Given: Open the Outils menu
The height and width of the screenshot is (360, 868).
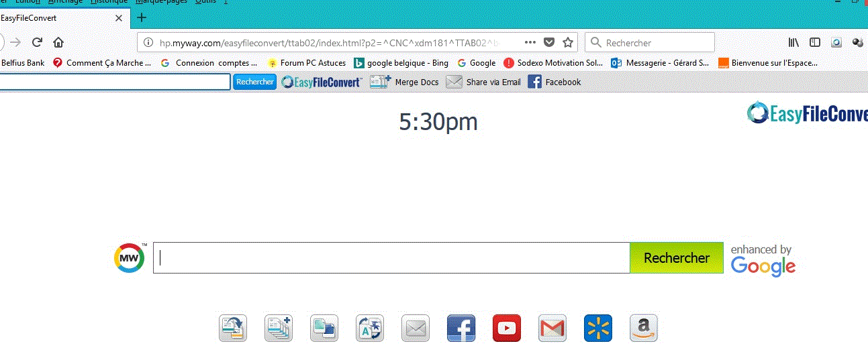Looking at the screenshot, I should [205, 2].
